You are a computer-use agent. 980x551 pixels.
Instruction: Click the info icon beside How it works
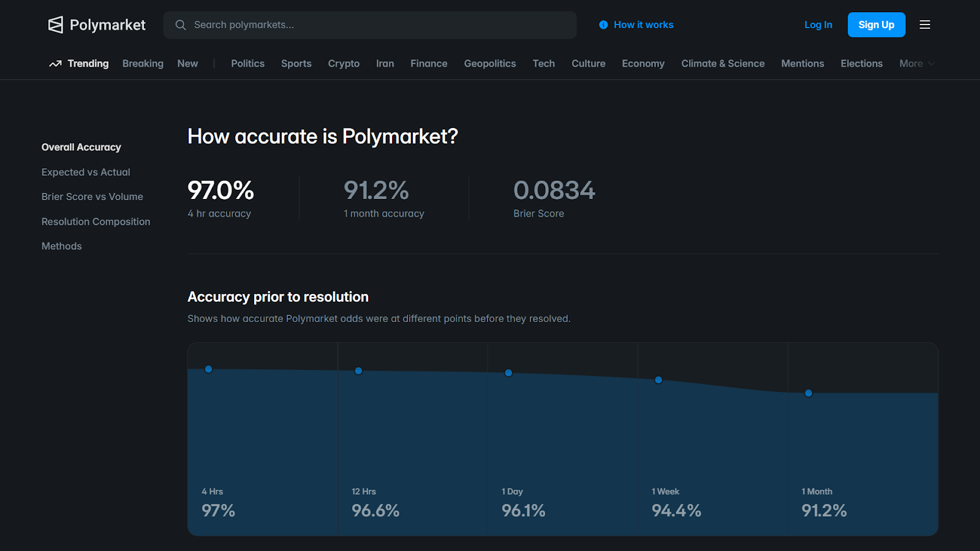[x=603, y=24]
